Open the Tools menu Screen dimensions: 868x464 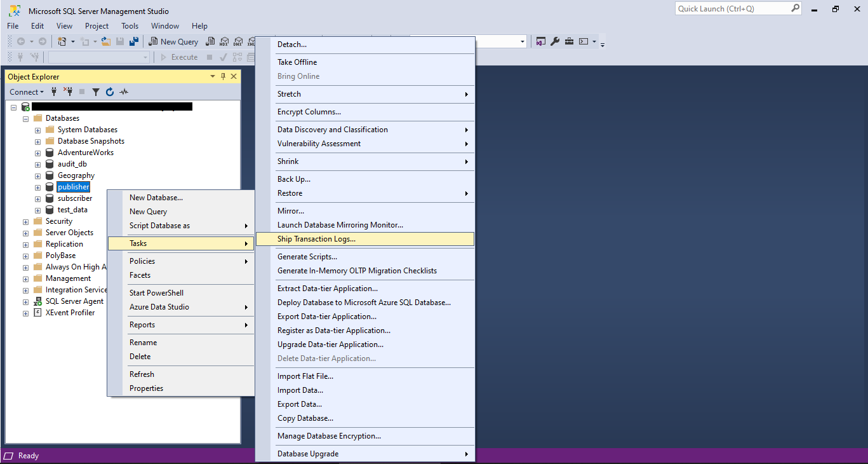click(x=130, y=25)
